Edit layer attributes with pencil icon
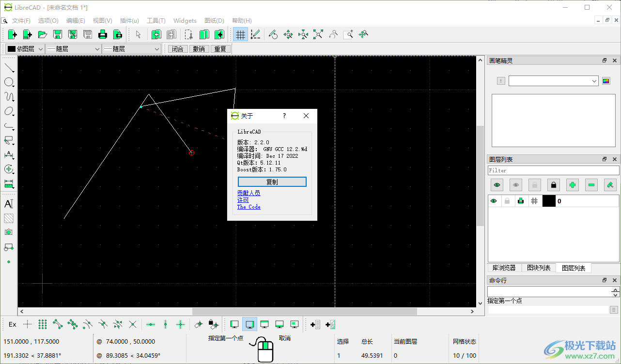This screenshot has width=621, height=364. pyautogui.click(x=610, y=185)
